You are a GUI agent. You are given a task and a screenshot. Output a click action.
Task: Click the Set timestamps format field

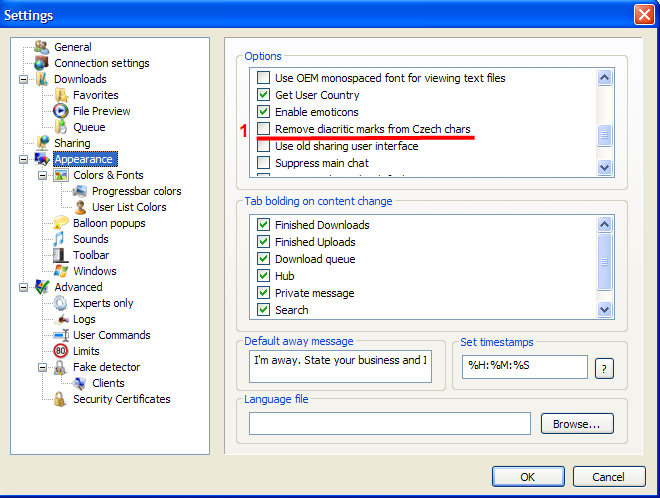click(525, 367)
